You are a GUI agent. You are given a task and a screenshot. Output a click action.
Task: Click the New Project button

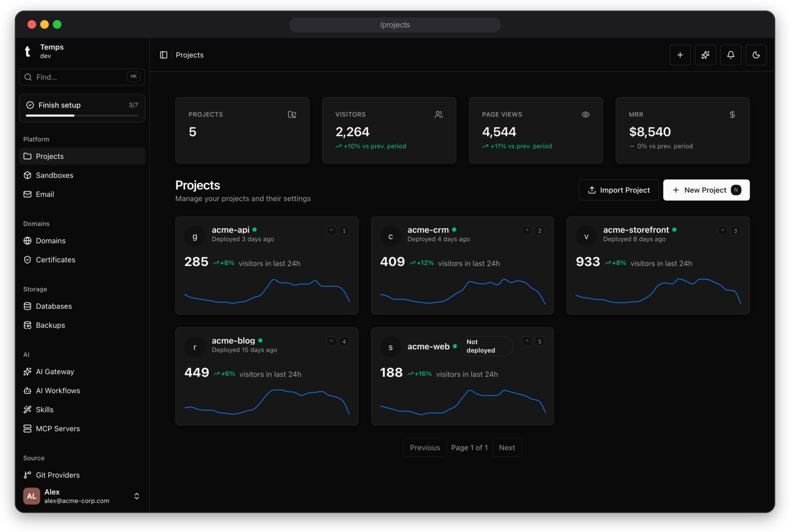pyautogui.click(x=706, y=190)
